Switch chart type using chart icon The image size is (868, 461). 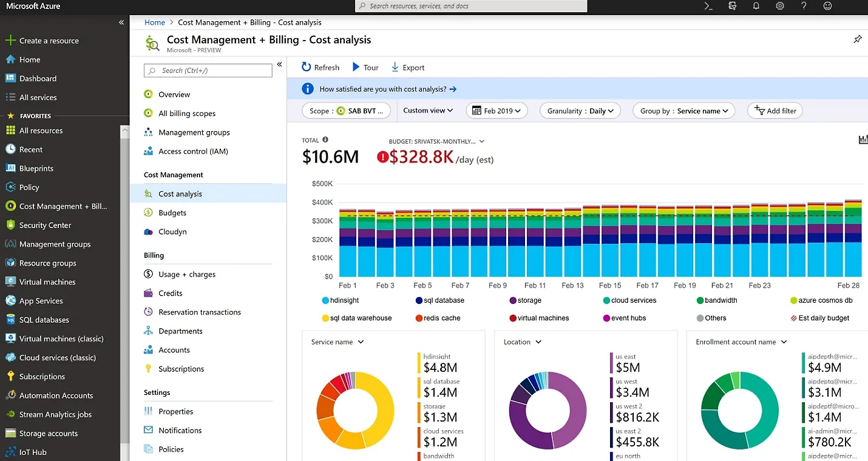[863, 140]
